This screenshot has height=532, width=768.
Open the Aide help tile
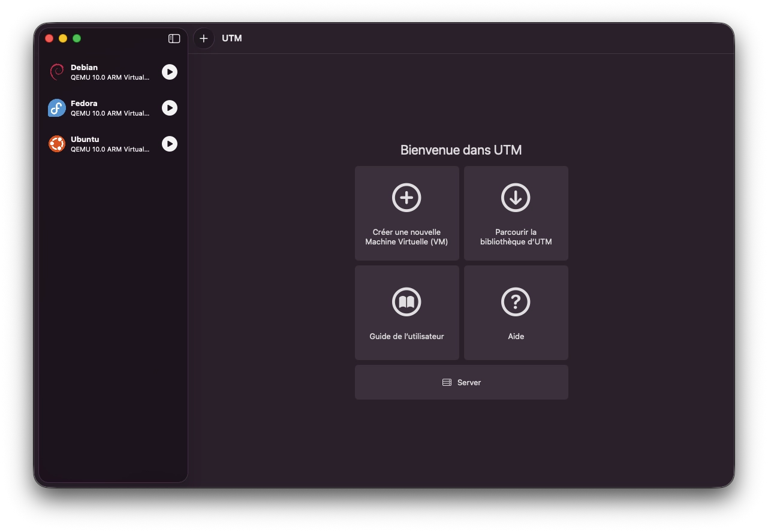click(x=516, y=313)
